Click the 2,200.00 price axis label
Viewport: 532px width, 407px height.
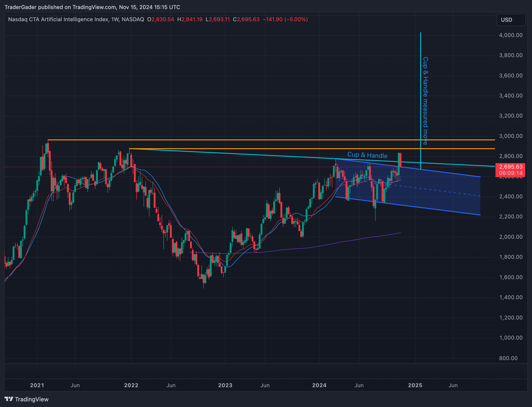511,217
